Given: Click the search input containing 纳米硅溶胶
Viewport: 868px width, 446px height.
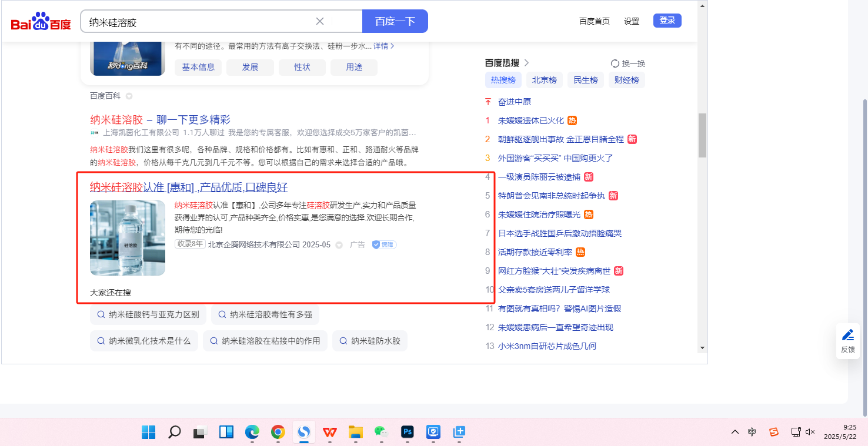Looking at the screenshot, I should pyautogui.click(x=200, y=22).
